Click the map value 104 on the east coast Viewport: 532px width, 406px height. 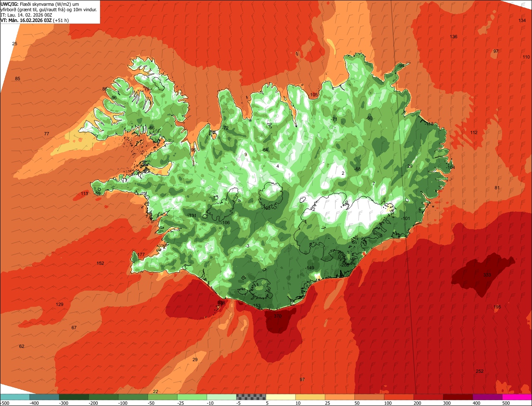pos(451,167)
